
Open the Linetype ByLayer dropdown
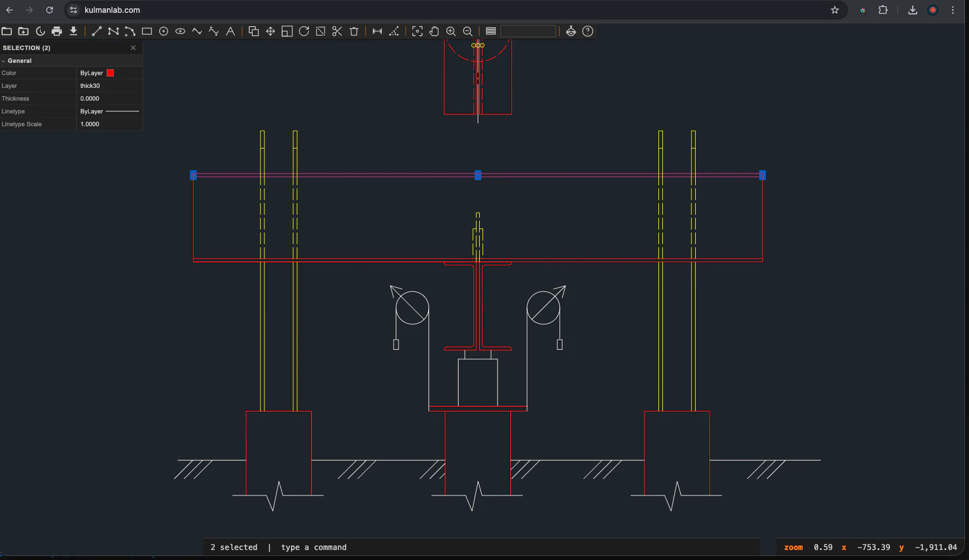click(109, 111)
